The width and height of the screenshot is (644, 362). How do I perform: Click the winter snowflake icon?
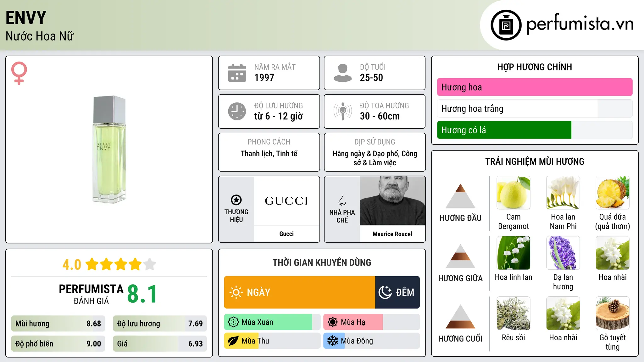(333, 341)
